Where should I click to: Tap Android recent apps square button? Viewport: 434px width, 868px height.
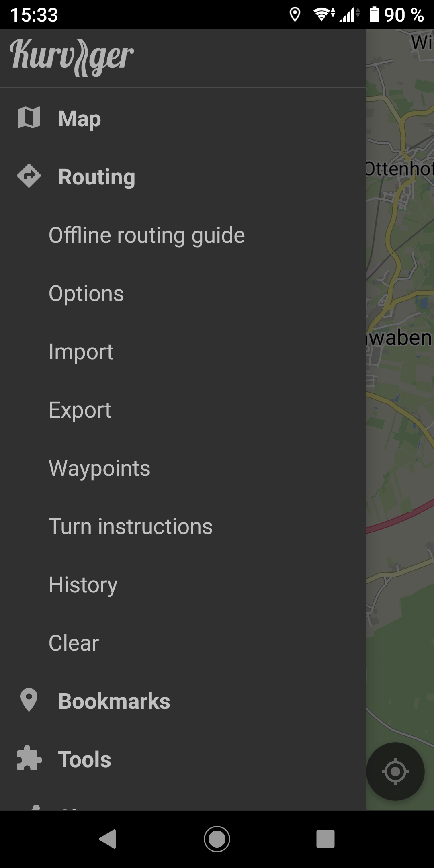tap(325, 839)
